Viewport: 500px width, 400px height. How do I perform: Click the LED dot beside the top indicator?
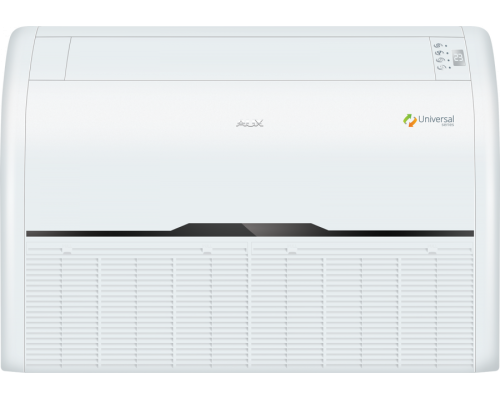point(446,46)
